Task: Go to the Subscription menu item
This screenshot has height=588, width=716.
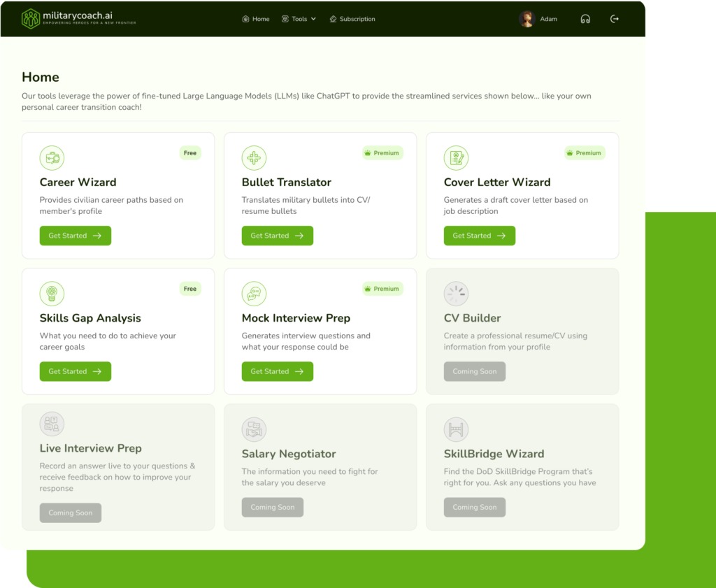Action: pos(352,19)
